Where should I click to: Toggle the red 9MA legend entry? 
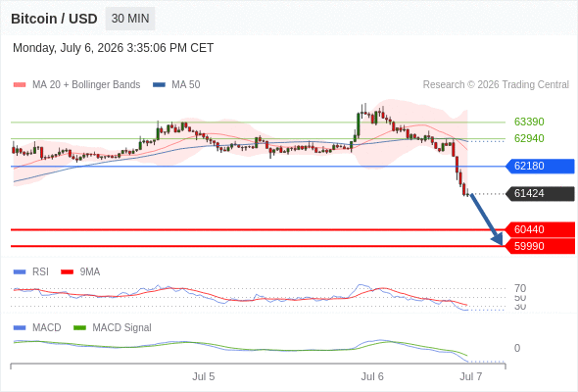click(x=80, y=271)
